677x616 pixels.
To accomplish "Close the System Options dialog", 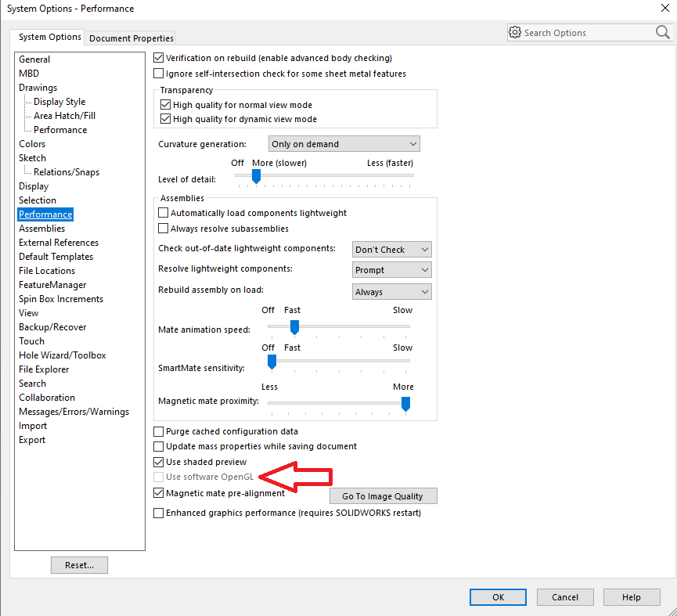I will tap(665, 8).
